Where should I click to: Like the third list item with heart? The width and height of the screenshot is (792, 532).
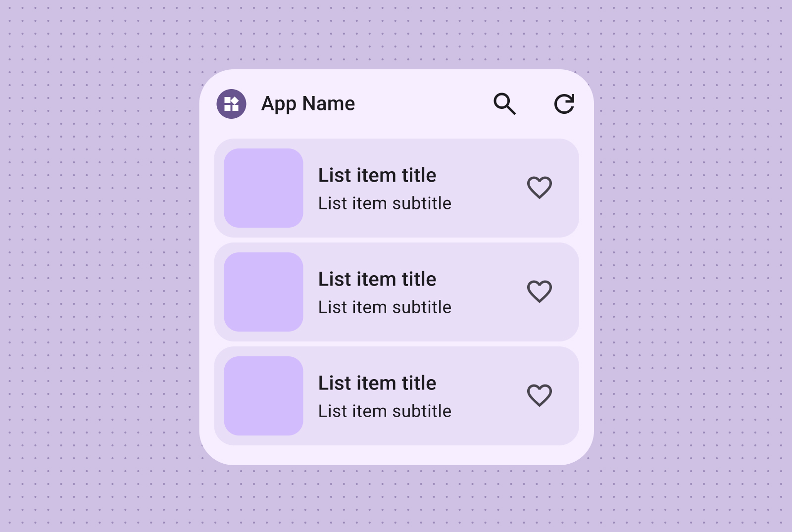click(x=539, y=395)
